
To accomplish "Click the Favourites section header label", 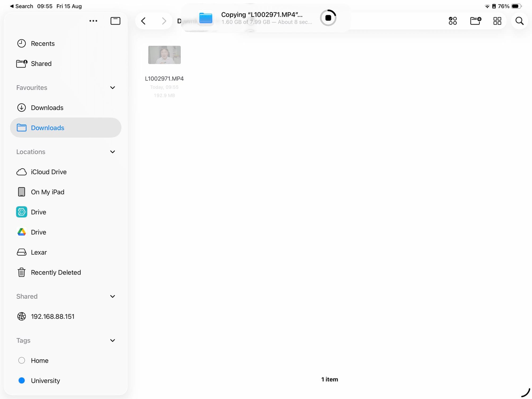I will pyautogui.click(x=32, y=88).
